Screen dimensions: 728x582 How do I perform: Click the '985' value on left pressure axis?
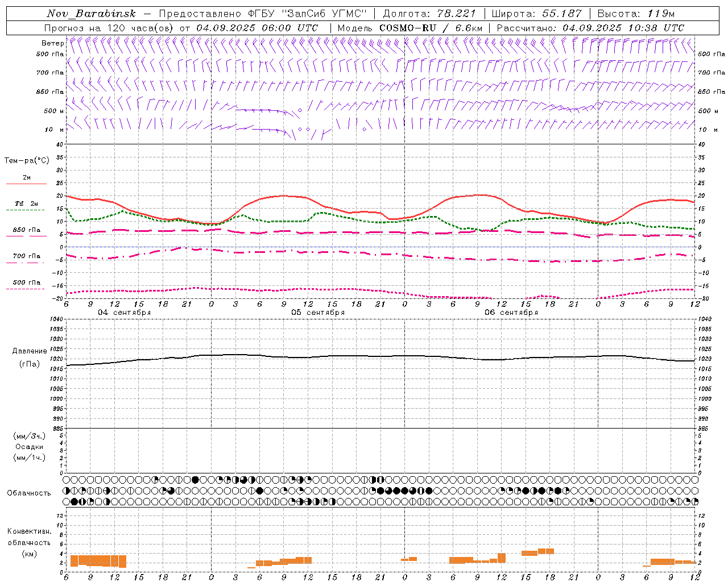pos(57,429)
